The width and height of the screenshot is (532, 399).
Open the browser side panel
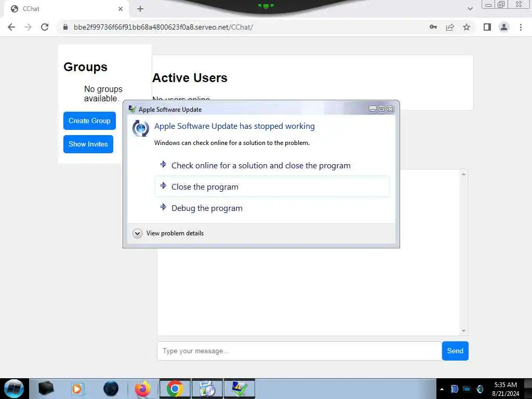487,27
